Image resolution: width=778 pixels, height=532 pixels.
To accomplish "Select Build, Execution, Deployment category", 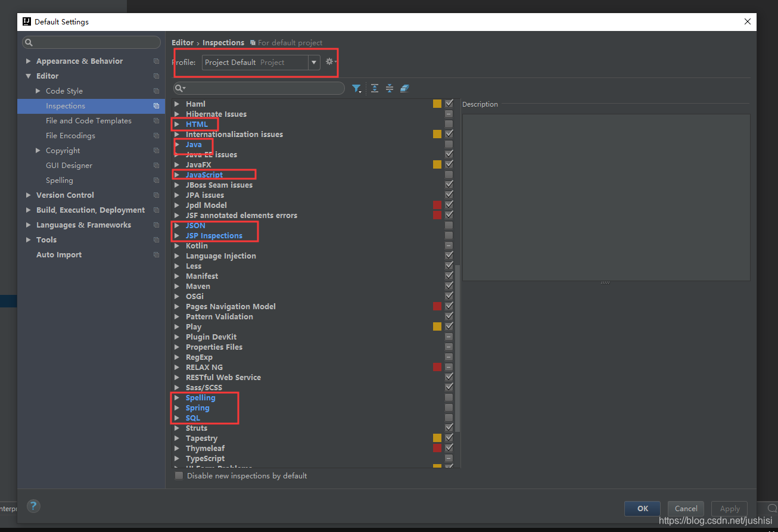I will tap(91, 210).
